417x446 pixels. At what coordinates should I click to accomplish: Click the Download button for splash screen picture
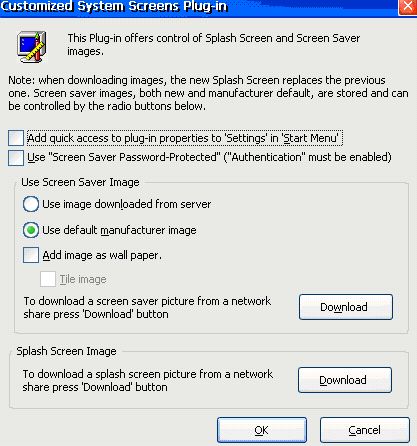345,380
